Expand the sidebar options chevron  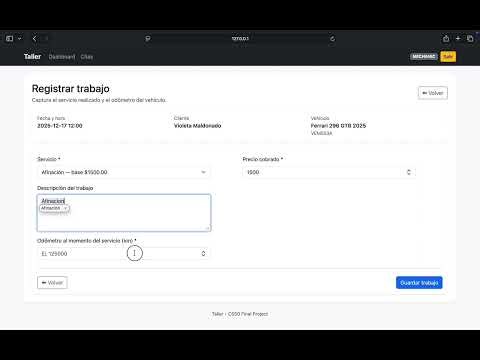pyautogui.click(x=20, y=39)
